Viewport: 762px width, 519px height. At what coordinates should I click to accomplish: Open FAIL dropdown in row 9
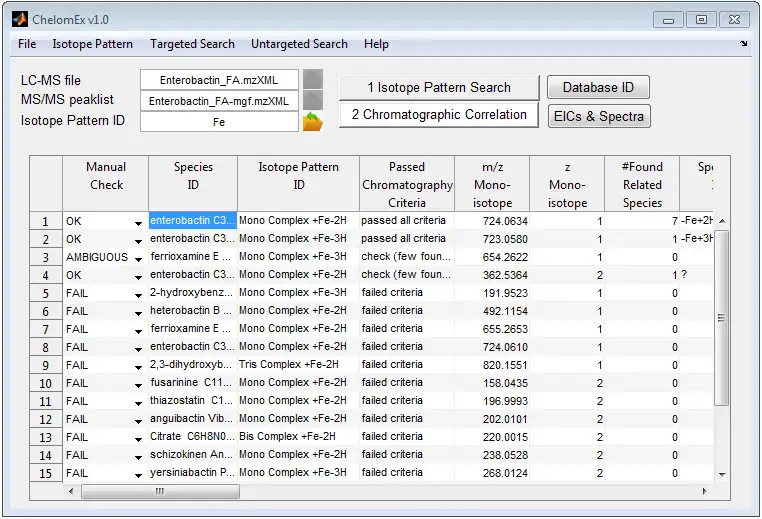[139, 367]
